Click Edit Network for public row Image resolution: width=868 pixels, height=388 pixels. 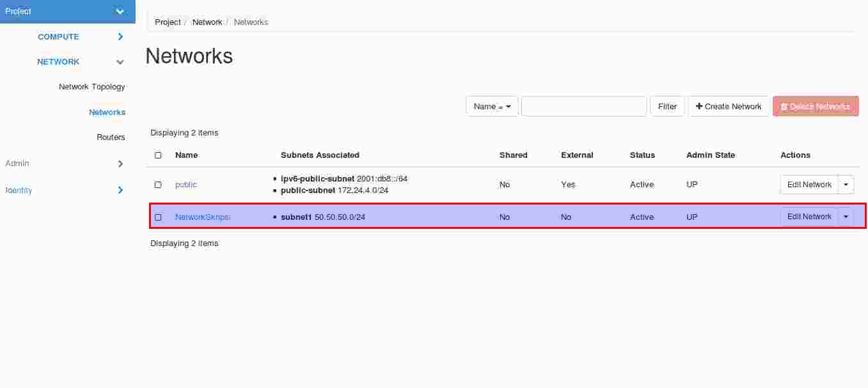click(809, 185)
